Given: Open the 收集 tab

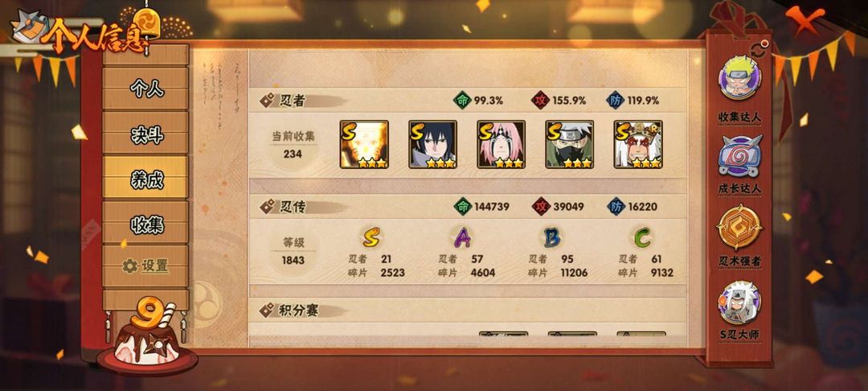Looking at the screenshot, I should click(146, 223).
